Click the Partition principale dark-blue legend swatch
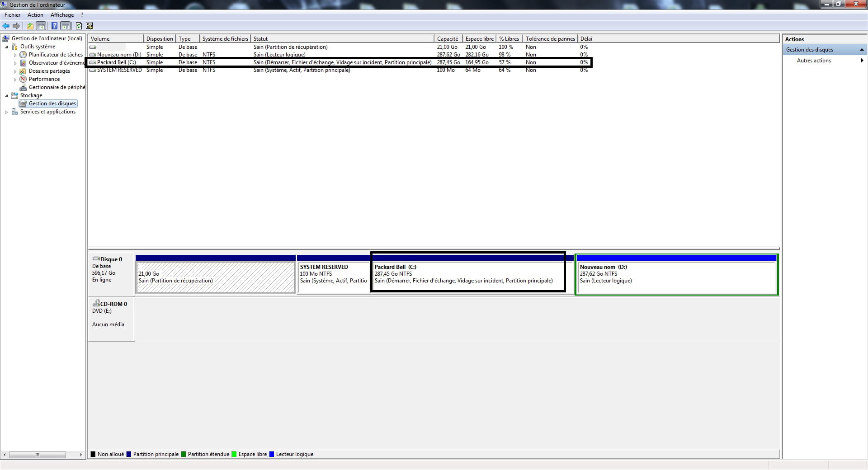 (129, 454)
